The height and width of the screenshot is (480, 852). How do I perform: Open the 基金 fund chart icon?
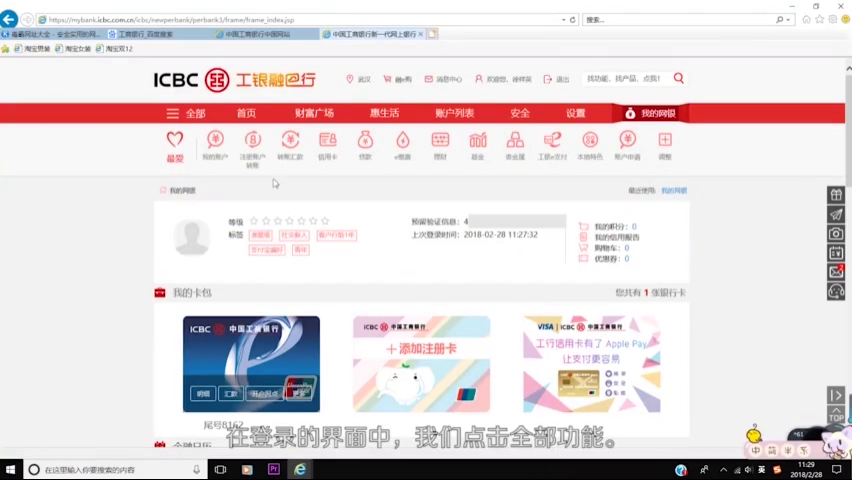pos(478,140)
